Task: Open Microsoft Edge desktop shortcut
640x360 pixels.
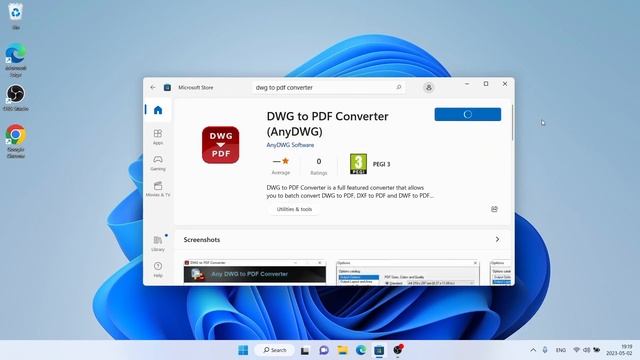Action: tap(16, 60)
